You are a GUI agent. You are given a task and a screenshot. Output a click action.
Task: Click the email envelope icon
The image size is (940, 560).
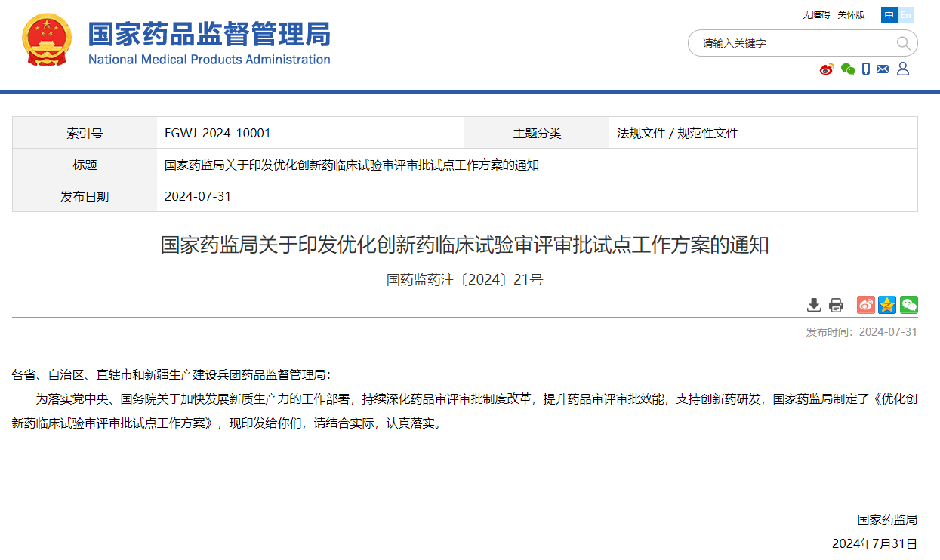pos(883,69)
